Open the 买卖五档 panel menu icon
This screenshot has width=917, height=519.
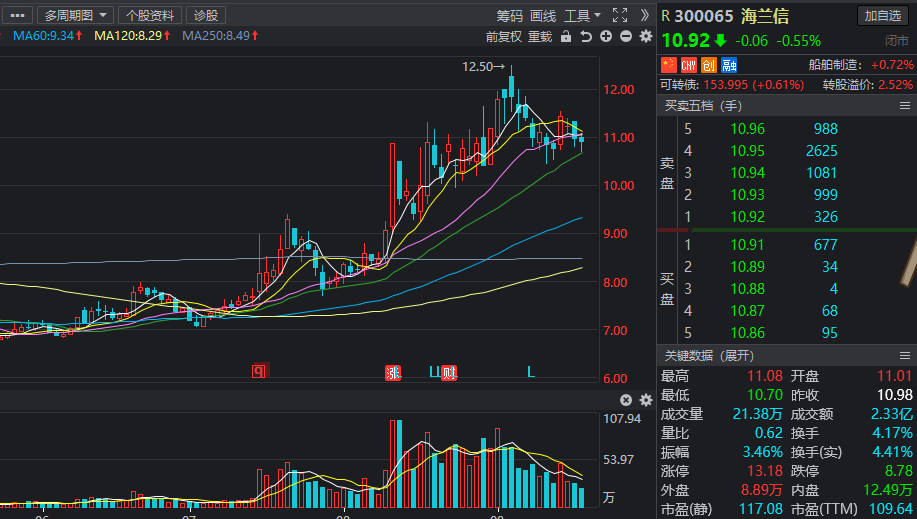pyautogui.click(x=905, y=106)
